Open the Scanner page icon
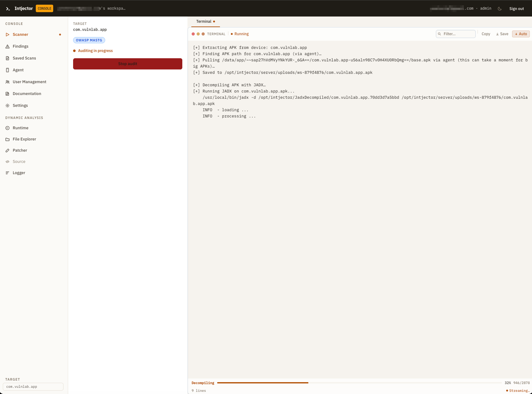 pos(7,35)
